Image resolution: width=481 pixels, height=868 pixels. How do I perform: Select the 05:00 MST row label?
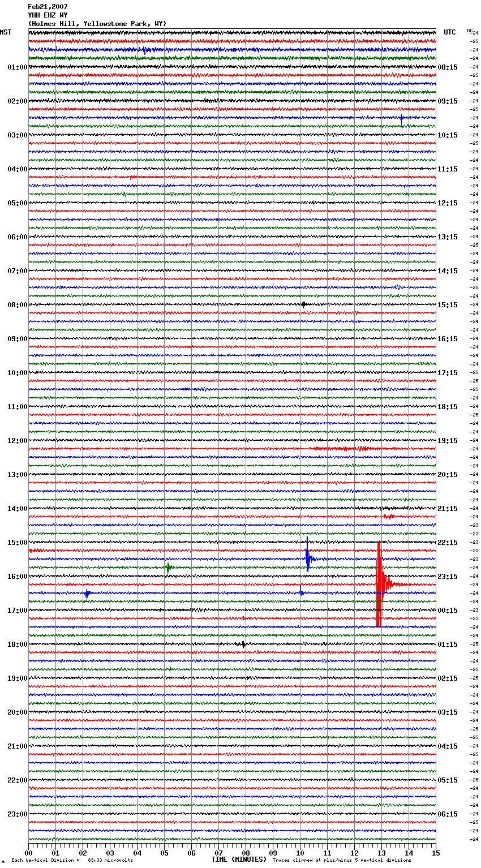(x=17, y=203)
